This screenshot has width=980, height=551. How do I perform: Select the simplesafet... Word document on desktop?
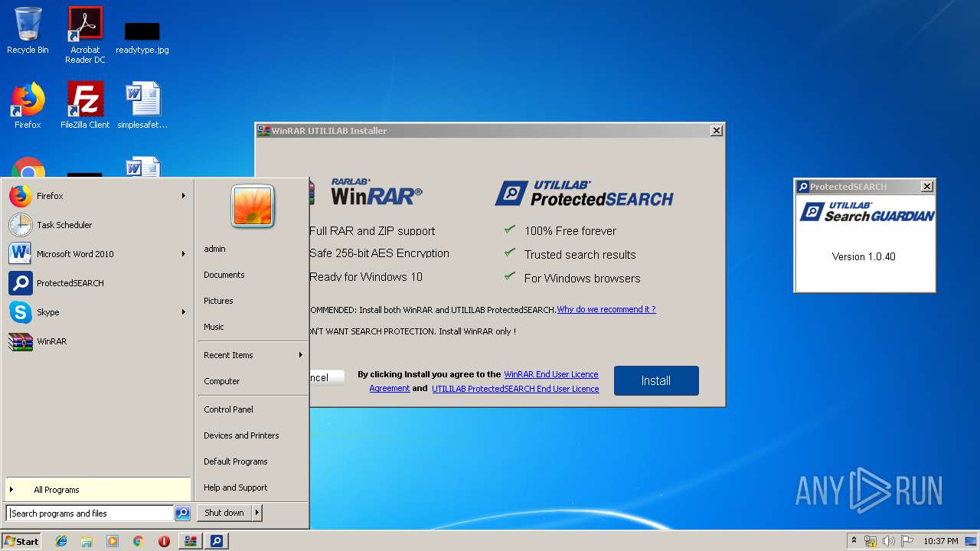click(x=142, y=106)
